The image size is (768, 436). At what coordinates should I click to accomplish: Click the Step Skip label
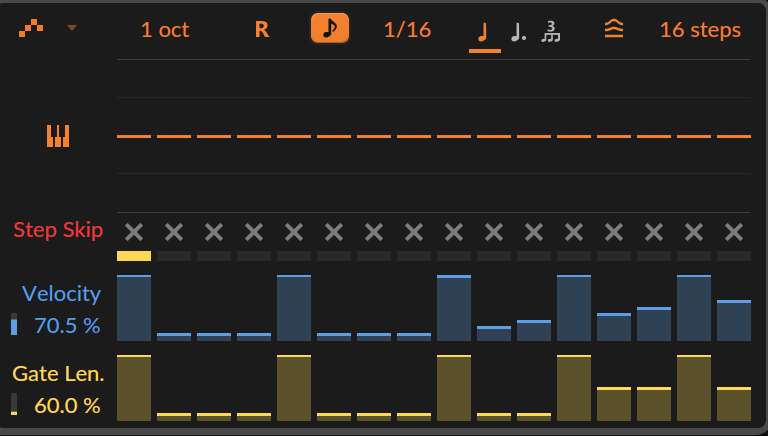58,230
